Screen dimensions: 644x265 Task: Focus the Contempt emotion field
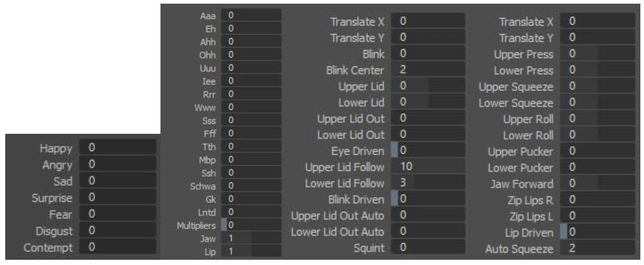click(x=117, y=246)
